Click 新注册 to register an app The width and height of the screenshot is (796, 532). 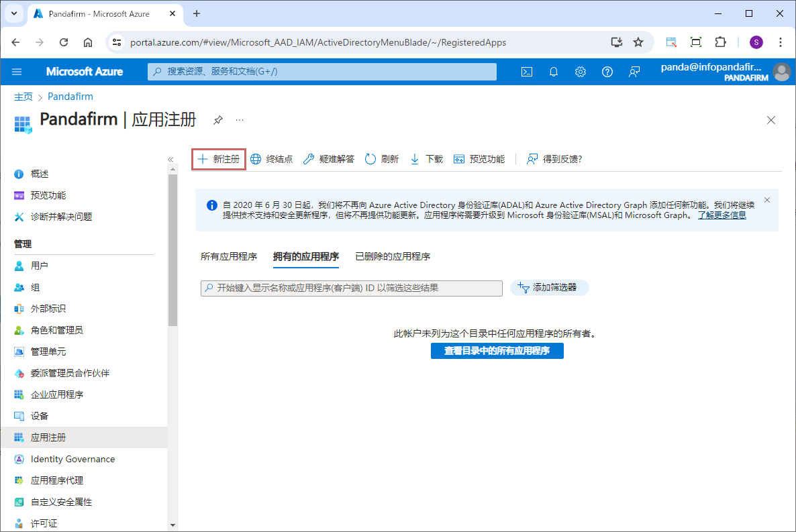(x=219, y=159)
